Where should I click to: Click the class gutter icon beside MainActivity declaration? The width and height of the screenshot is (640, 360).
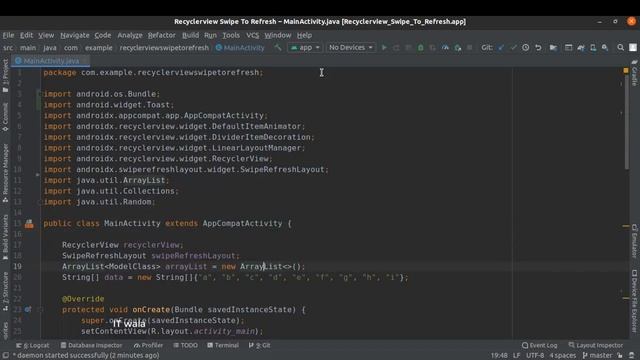click(29, 224)
